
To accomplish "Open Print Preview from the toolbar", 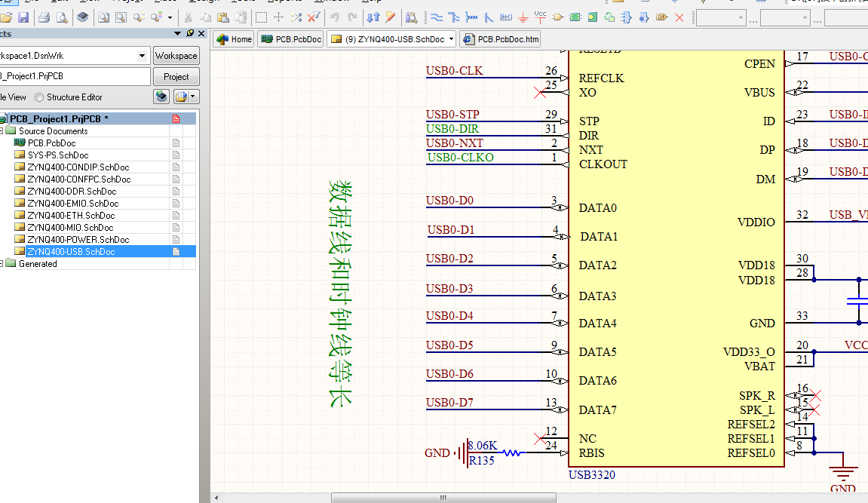I will 62,17.
